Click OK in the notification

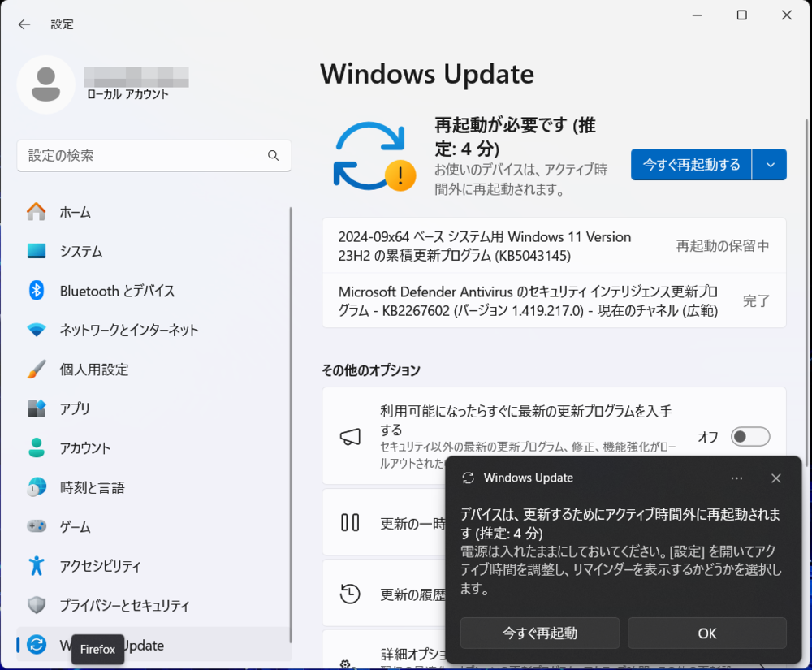click(707, 633)
